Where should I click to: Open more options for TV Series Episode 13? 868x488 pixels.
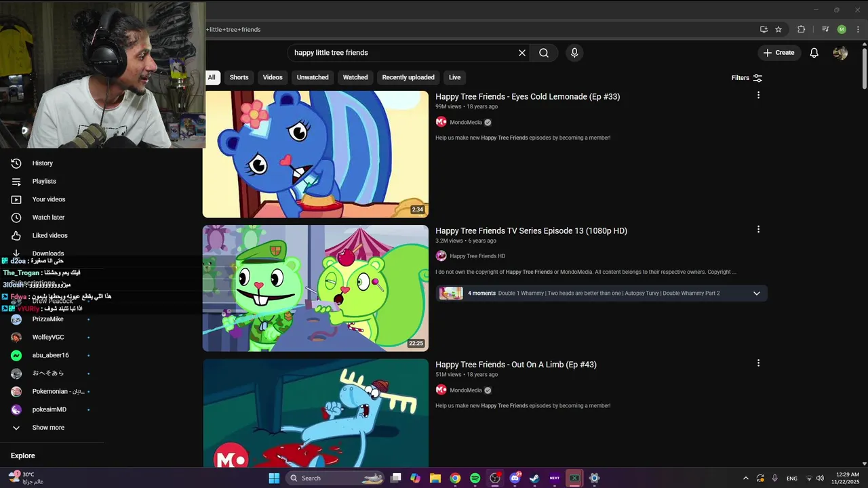pyautogui.click(x=758, y=230)
